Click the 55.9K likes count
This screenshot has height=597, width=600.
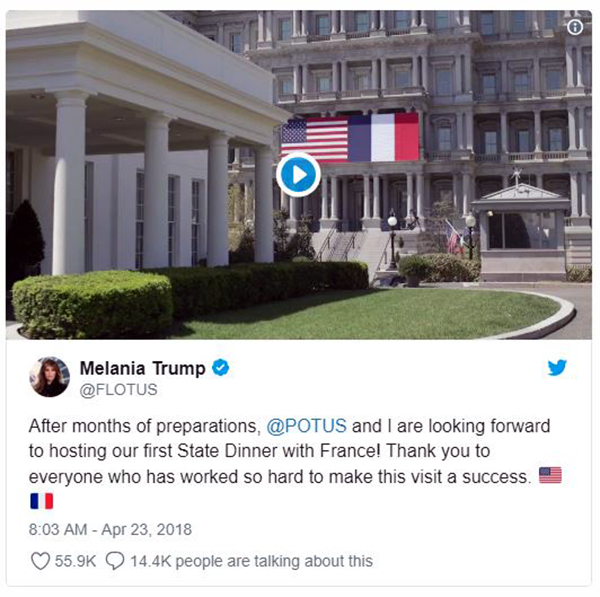75,561
